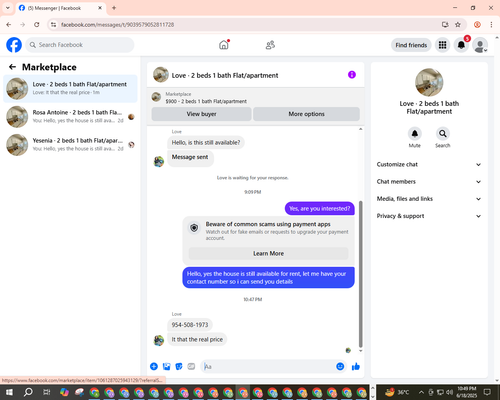Choose a sticker from the composer
Screen dimensions: 500x400
pyautogui.click(x=179, y=367)
